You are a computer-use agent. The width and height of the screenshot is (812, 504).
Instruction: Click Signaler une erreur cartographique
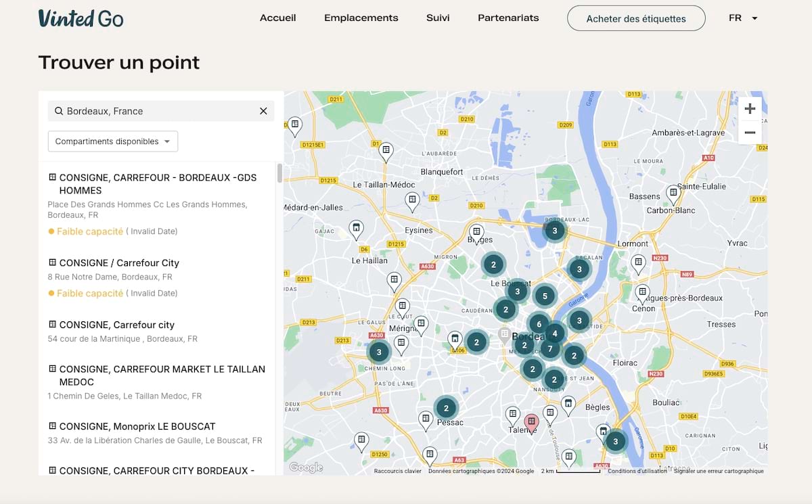[x=719, y=471]
